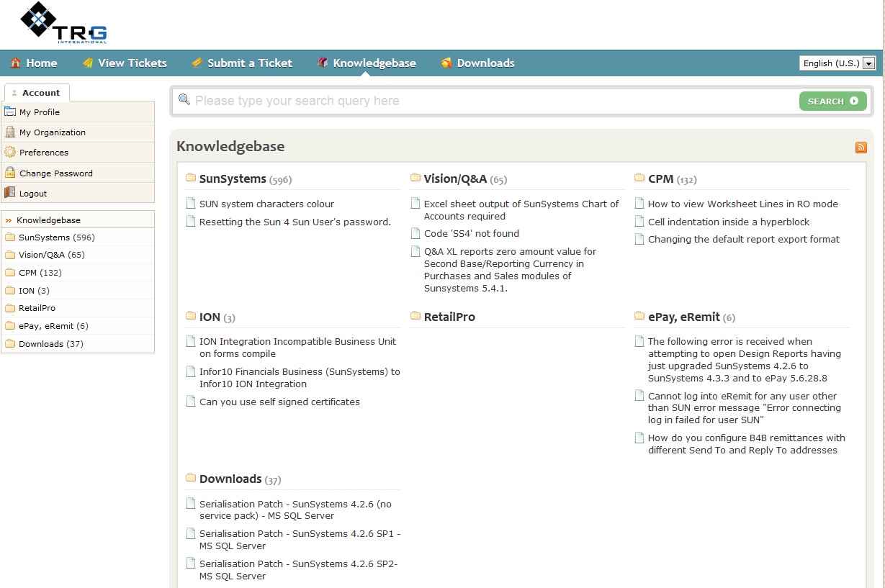Click the Submit a Ticket icon
Viewport: 885px width, 588px height.
197,63
